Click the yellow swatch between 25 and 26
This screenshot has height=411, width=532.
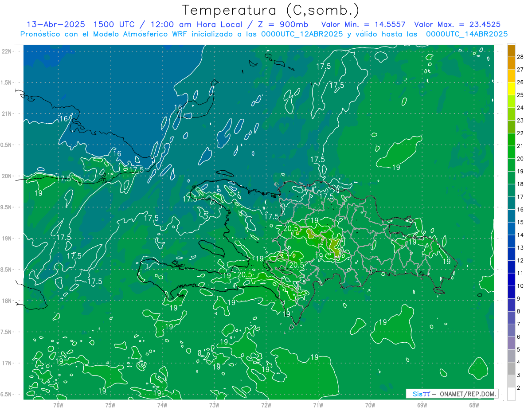(511, 88)
